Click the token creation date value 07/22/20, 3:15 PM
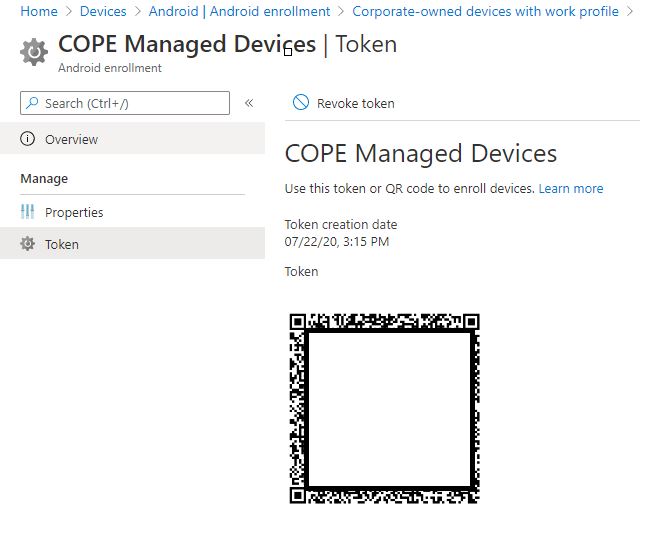This screenshot has height=533, width=648. 337,241
